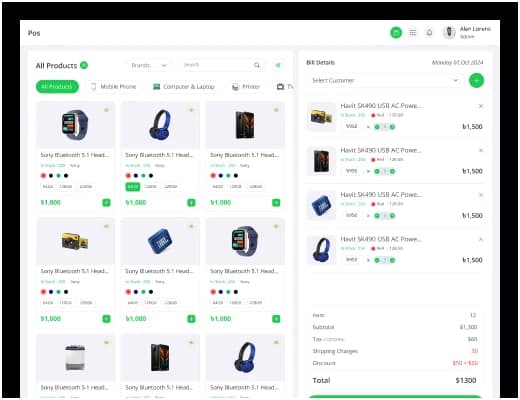The width and height of the screenshot is (520, 400).
Task: Pick the black color on the second-row smartwatch card
Action: pos(236,292)
